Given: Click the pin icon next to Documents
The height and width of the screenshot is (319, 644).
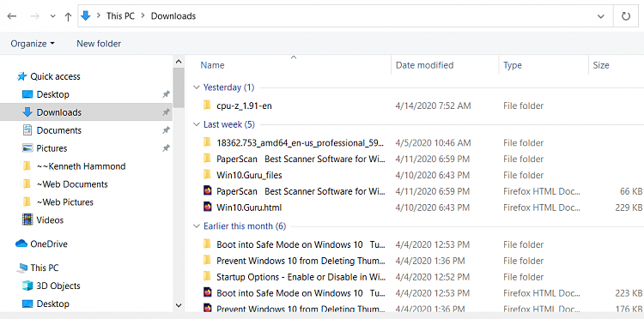Looking at the screenshot, I should pos(166,130).
